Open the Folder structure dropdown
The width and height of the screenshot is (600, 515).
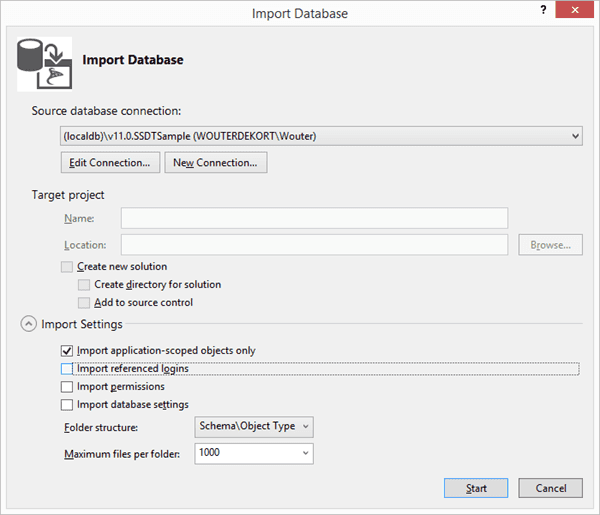tap(254, 427)
